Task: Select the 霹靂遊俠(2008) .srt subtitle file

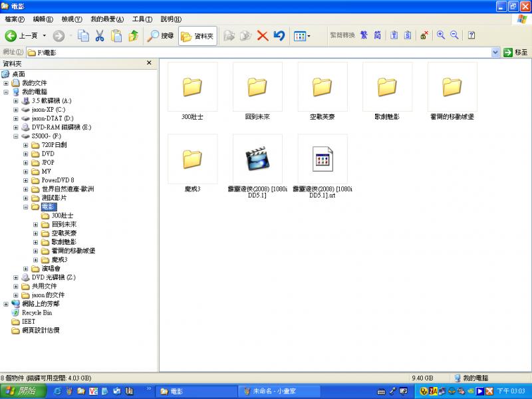Action: coord(322,159)
